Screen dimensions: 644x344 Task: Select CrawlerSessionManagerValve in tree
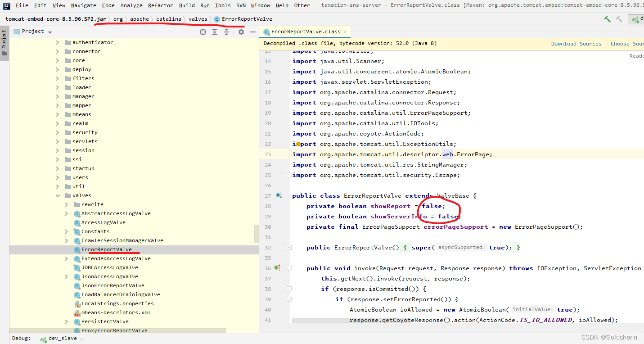(122, 240)
